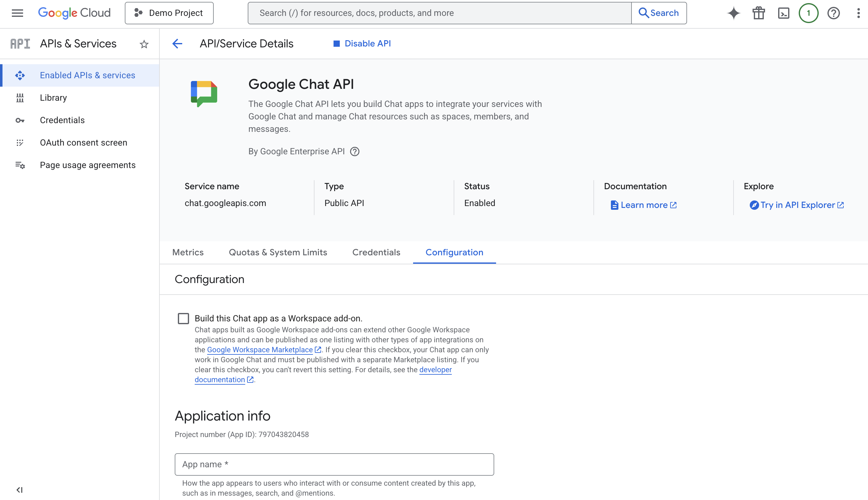This screenshot has height=500, width=868.
Task: Open the gift free trial icon
Action: pyautogui.click(x=758, y=13)
